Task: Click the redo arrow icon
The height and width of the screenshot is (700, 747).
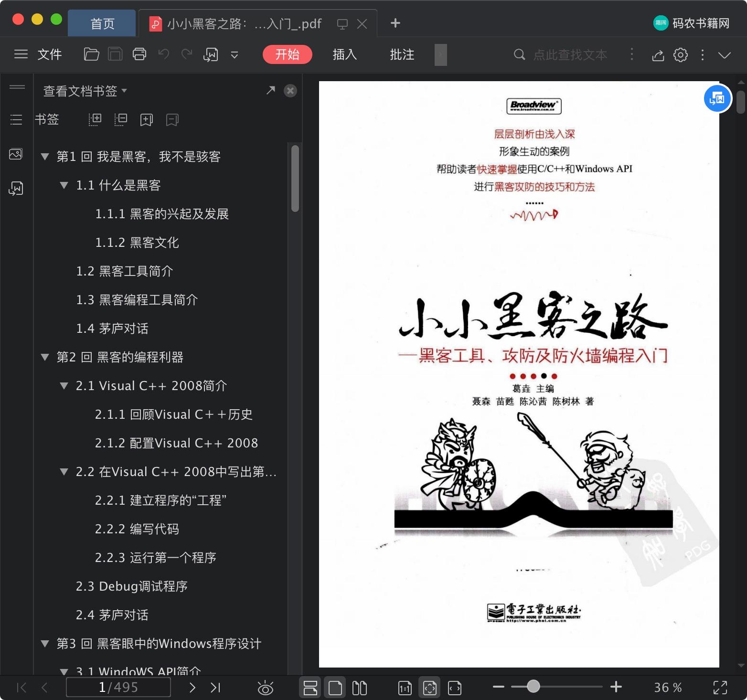Action: [186, 54]
